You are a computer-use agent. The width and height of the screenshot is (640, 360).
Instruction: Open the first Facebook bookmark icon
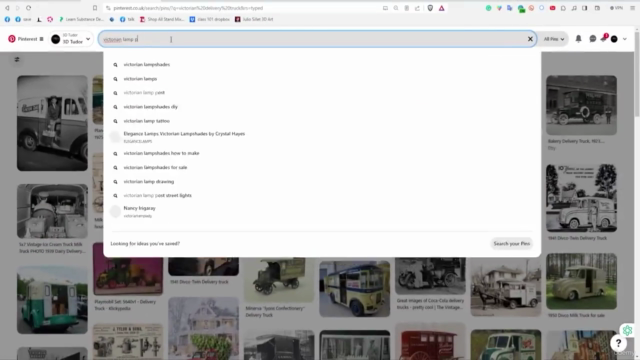point(7,19)
